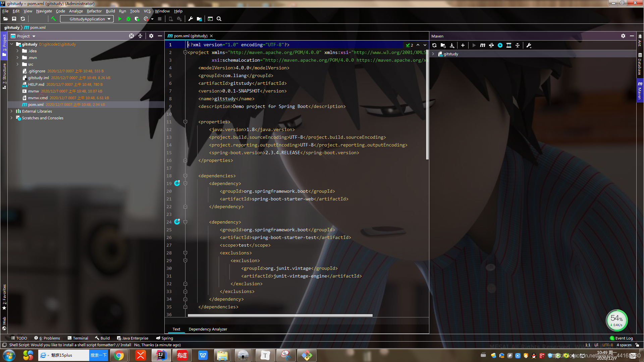The image size is (644, 362).
Task: Click Install link for shell script formatter
Action: click(126, 345)
